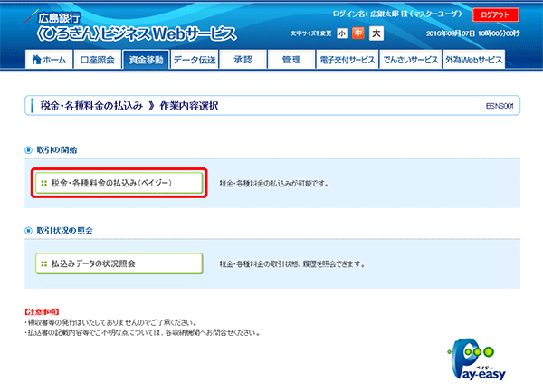Open the でんさいサービス tab

click(x=410, y=60)
